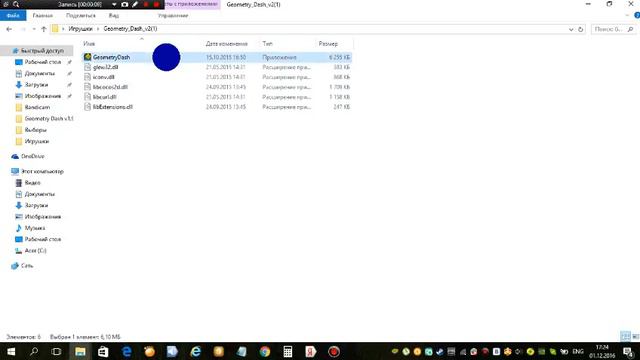Open the chevron after Игрушки in breadcrumb
The height and width of the screenshot is (360, 640).
point(98,29)
